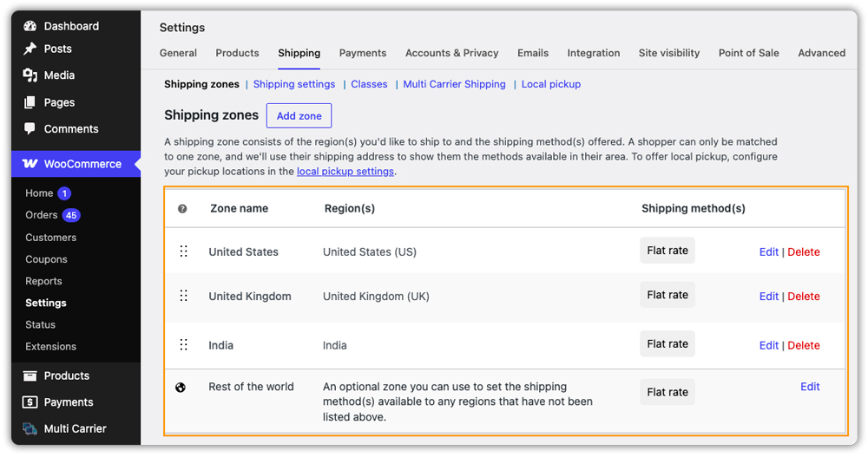
Task: Follow the local pickup settings link
Action: coord(345,172)
